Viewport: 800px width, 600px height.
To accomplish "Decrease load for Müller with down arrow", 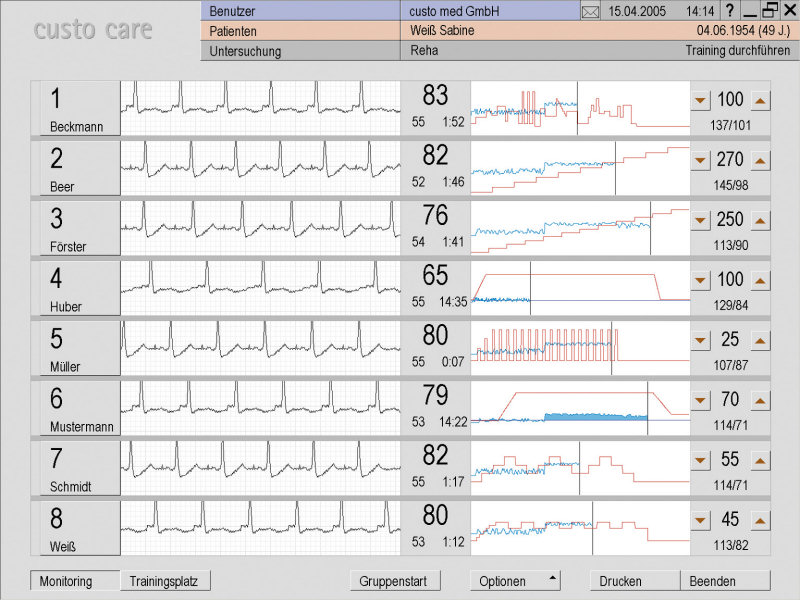I will click(700, 341).
